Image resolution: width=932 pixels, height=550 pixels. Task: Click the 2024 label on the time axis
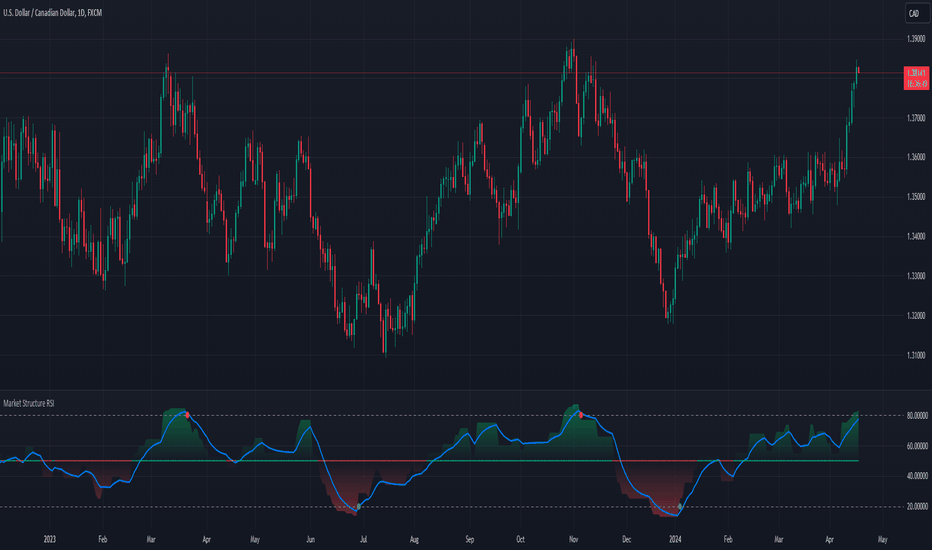click(x=675, y=539)
